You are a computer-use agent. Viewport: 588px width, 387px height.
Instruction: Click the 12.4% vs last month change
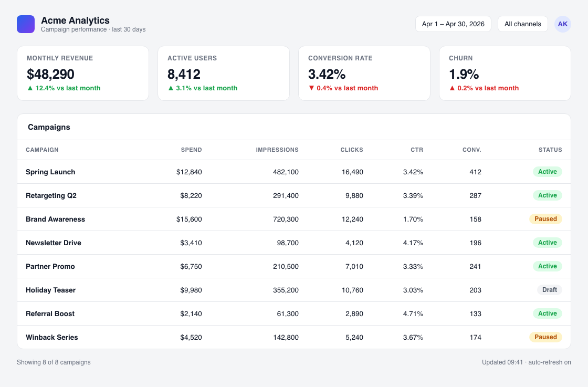[x=64, y=88]
